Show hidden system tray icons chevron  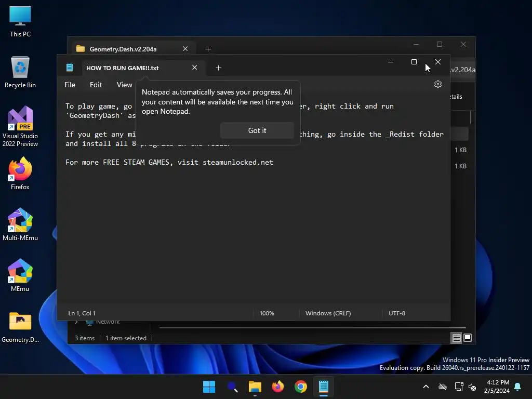(x=426, y=387)
